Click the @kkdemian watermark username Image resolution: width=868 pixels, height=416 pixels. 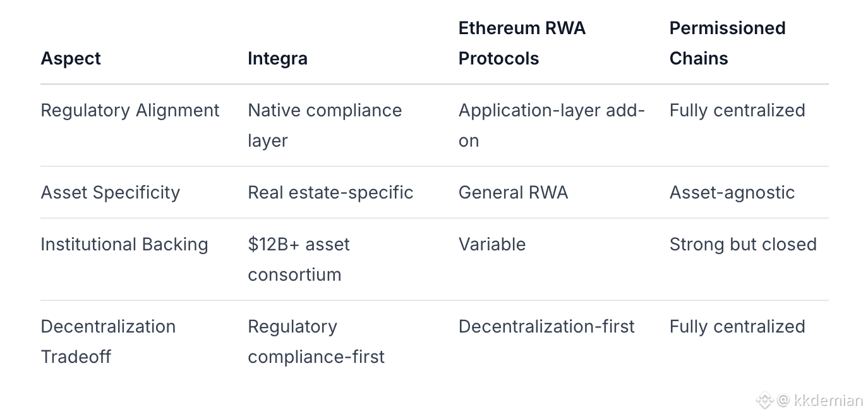(x=820, y=400)
